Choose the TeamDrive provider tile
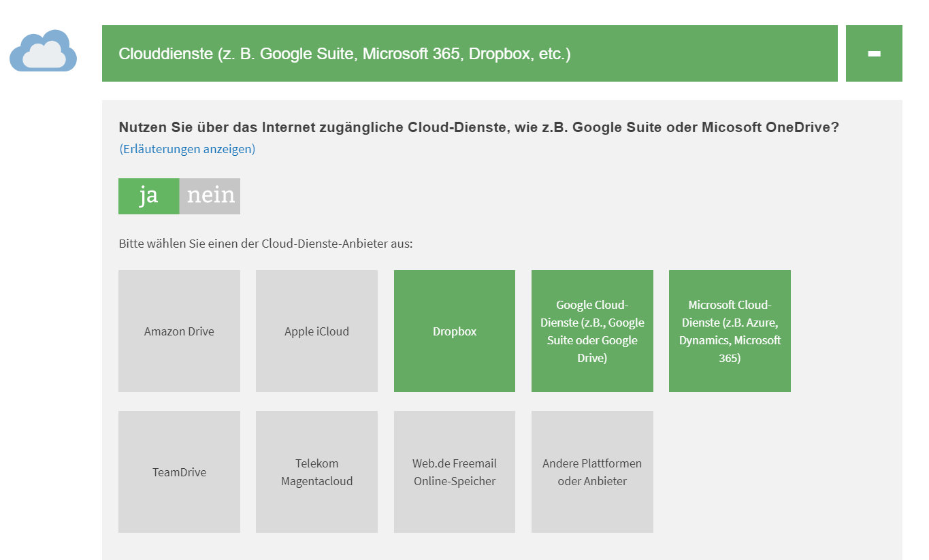Screen dimensions: 929x560 179,472
